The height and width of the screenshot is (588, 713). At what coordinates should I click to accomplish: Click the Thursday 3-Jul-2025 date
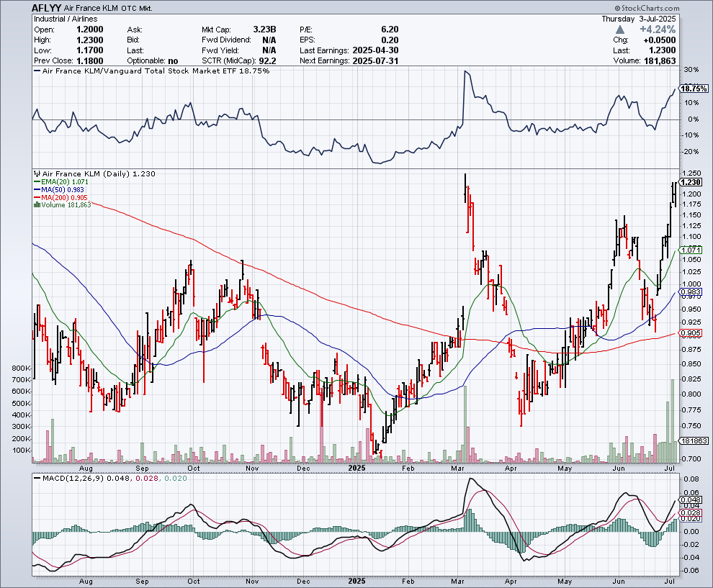pyautogui.click(x=638, y=19)
